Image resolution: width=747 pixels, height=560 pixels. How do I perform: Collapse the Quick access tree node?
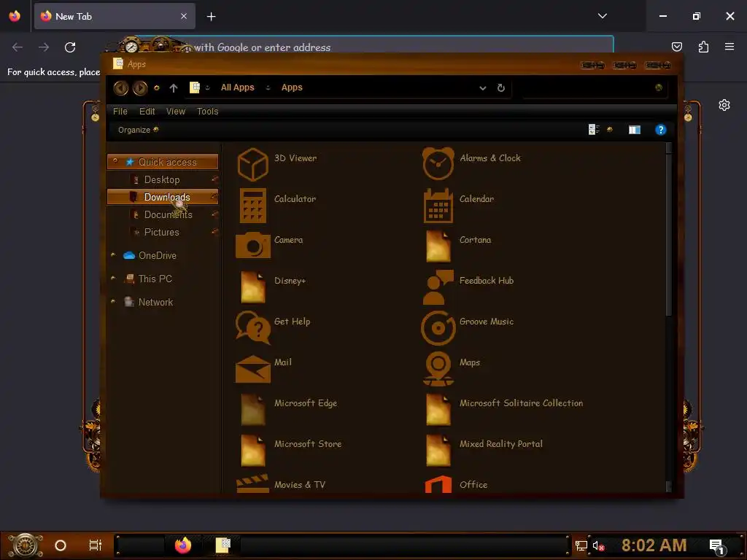point(115,161)
